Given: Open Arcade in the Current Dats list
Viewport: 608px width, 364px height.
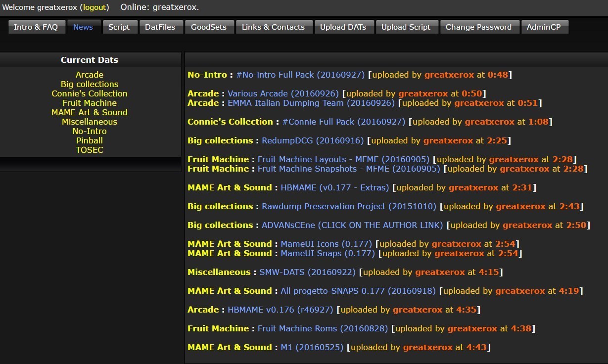Looking at the screenshot, I should coord(90,75).
